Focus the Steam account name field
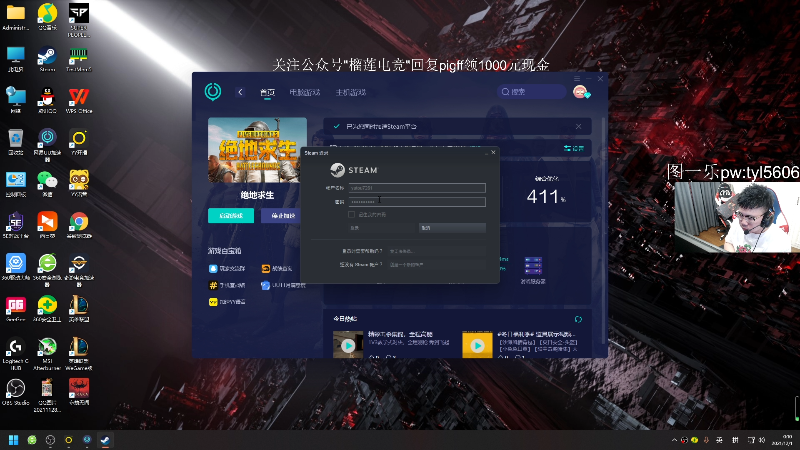The image size is (800, 450). [417, 188]
